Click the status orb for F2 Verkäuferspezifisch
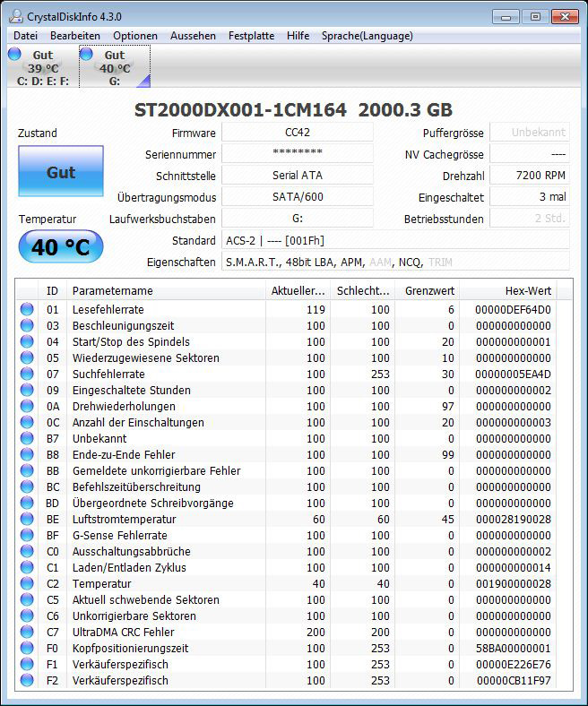 pos(27,680)
